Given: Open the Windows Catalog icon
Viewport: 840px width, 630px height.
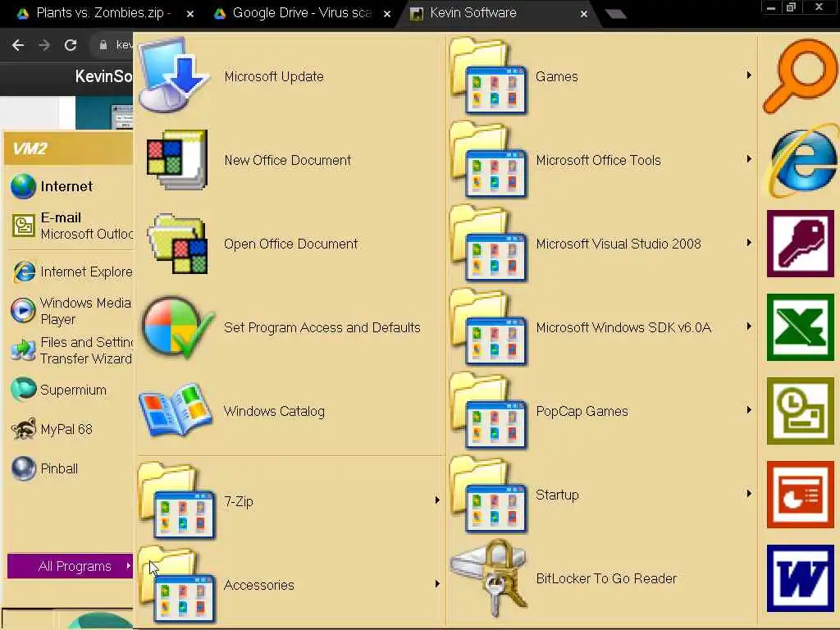Looking at the screenshot, I should pos(176,410).
